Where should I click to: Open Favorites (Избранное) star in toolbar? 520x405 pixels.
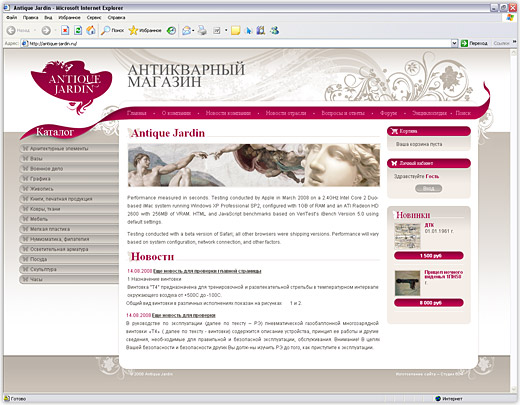145,30
